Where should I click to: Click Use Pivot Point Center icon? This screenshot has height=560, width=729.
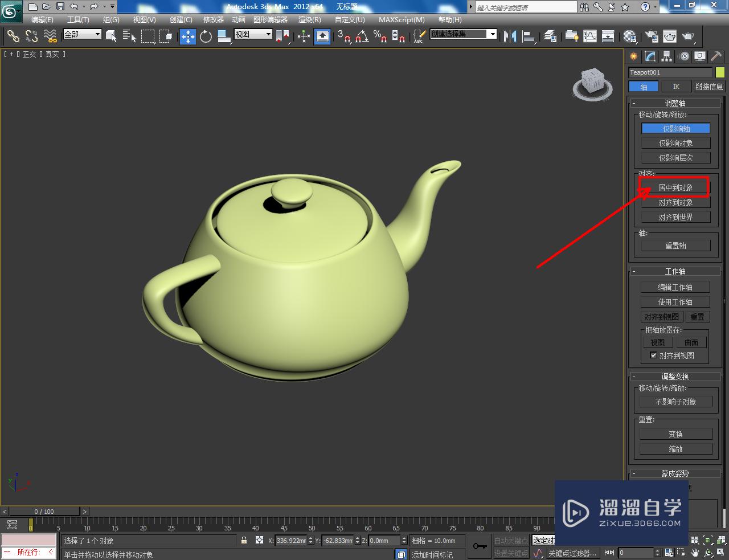pos(282,36)
